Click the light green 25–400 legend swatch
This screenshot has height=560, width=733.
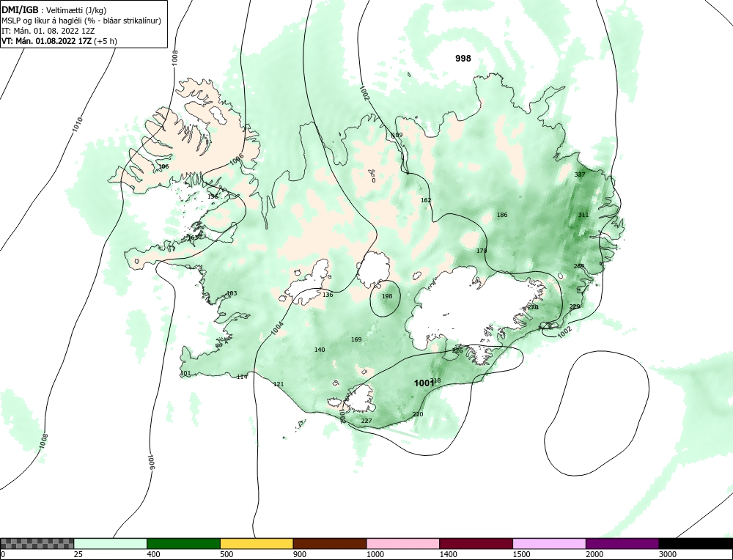coord(111,543)
